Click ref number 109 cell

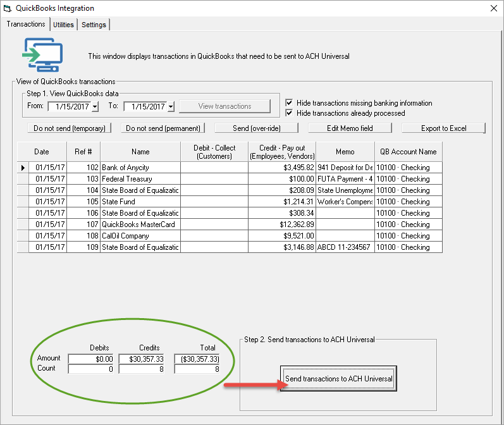click(83, 247)
